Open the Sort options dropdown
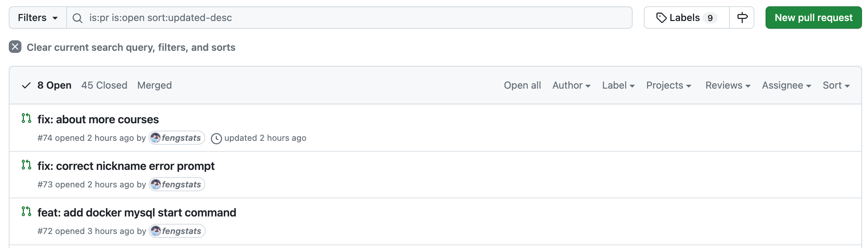 [x=836, y=85]
